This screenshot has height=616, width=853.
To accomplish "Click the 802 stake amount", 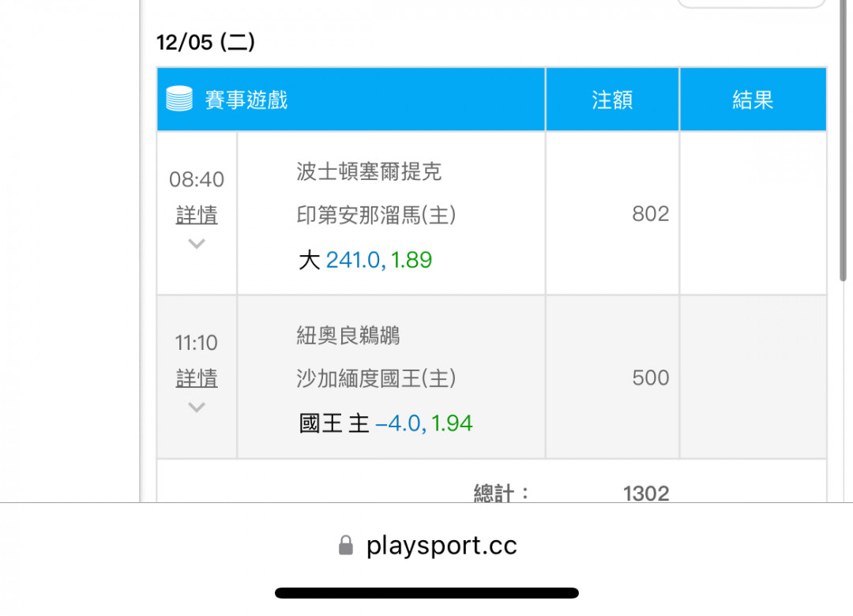I will click(651, 214).
